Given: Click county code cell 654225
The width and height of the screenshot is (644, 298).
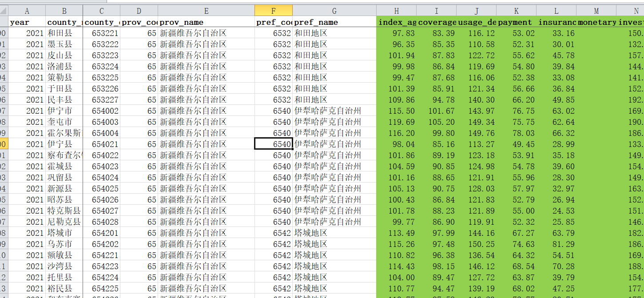Looking at the screenshot, I should click(x=102, y=288).
